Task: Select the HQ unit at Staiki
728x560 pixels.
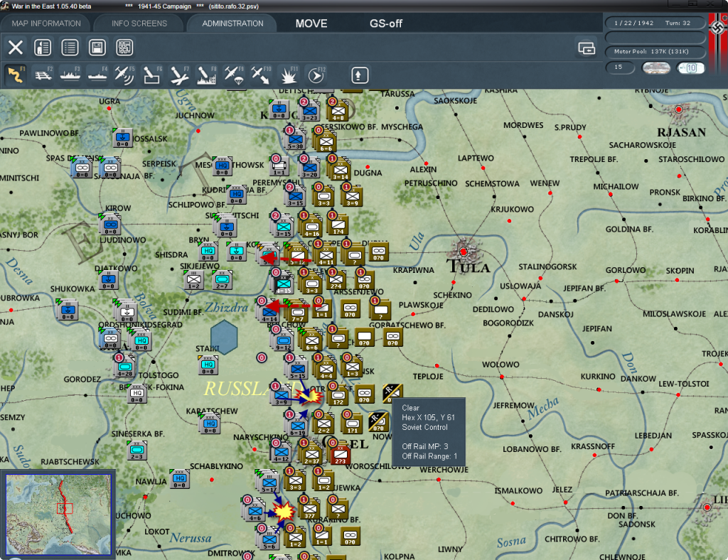Action: pyautogui.click(x=208, y=365)
